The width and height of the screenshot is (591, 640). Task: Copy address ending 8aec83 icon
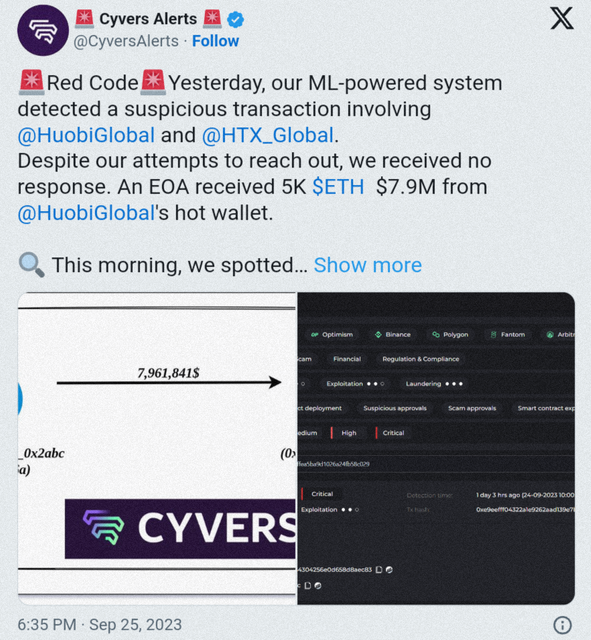(379, 569)
